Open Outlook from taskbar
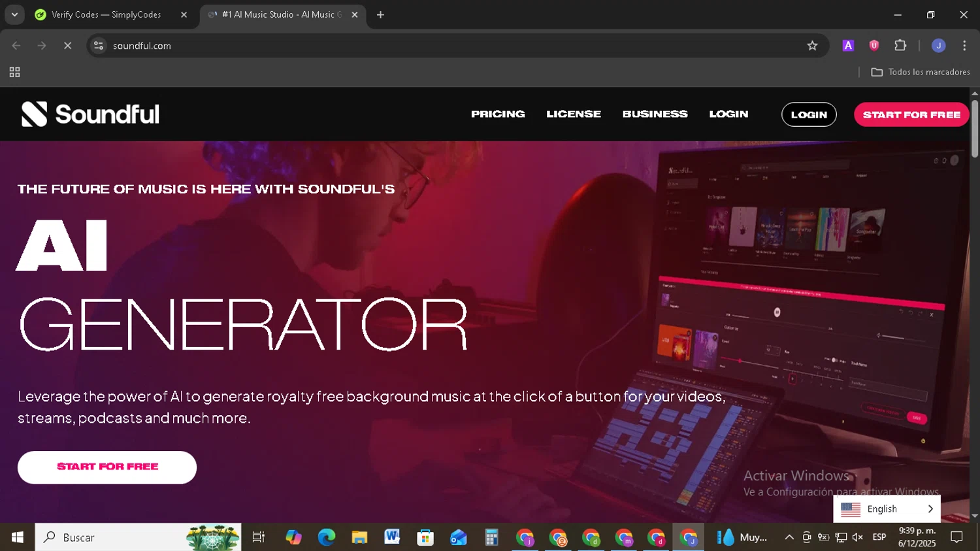 pyautogui.click(x=458, y=537)
